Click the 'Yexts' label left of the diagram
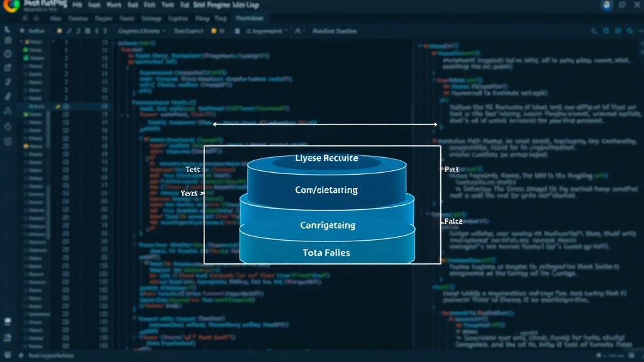The height and width of the screenshot is (362, 644). [x=189, y=193]
